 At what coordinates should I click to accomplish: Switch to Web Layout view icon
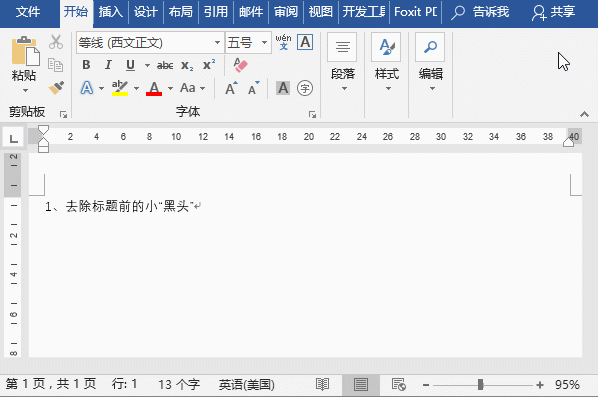coord(399,384)
